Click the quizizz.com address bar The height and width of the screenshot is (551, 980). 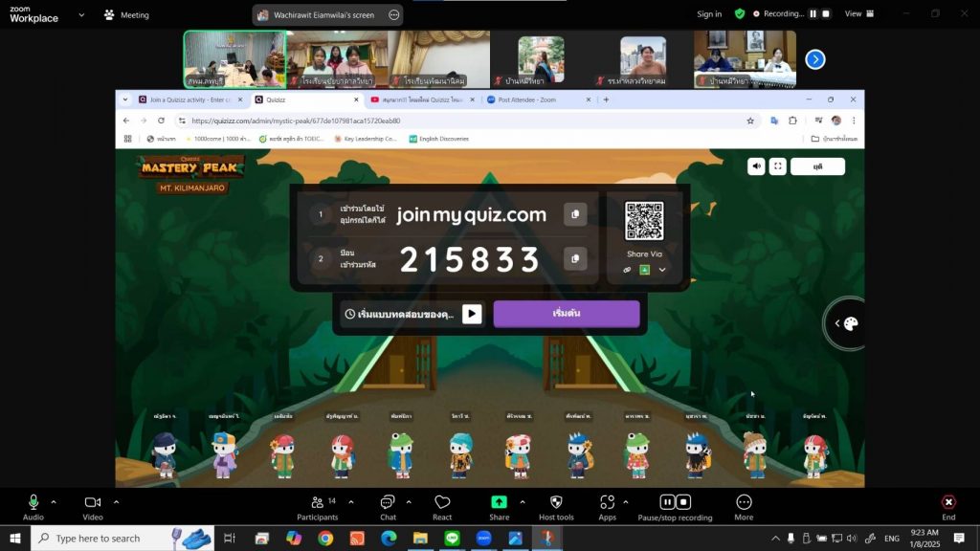click(462, 121)
